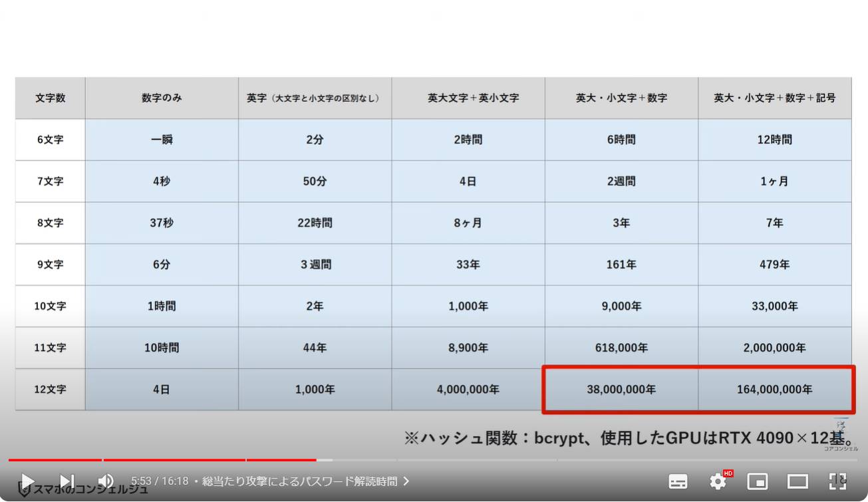Click the 38,000,000年 highlighted cell
Image resolution: width=868 pixels, height=502 pixels.
[x=621, y=390]
